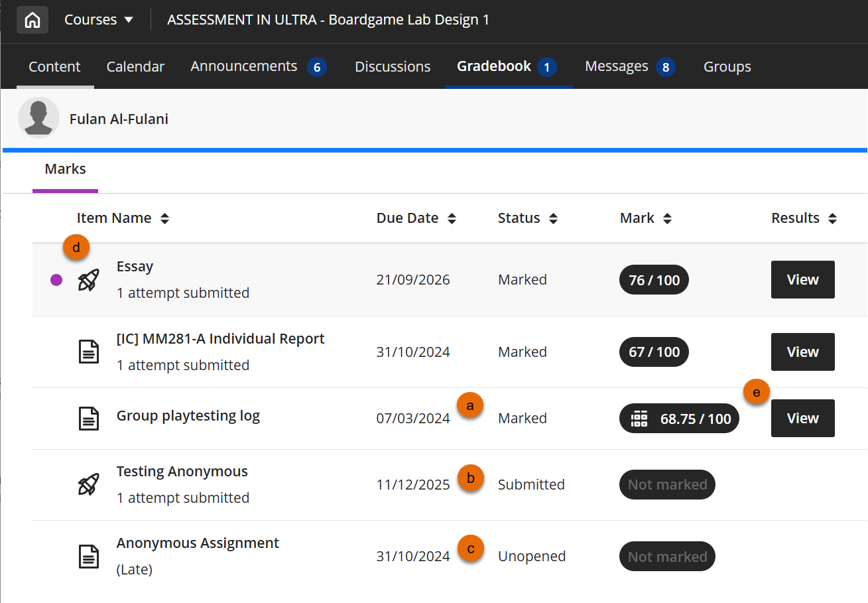Click rocket icon beside Essay
Screen dimensions: 868x603
point(88,280)
